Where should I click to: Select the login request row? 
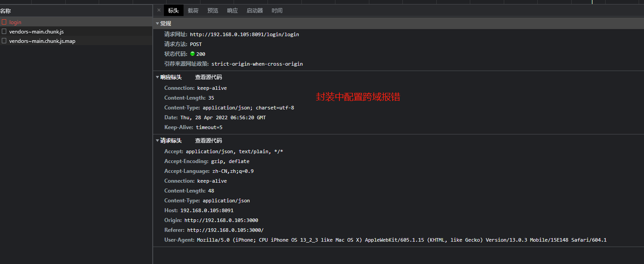pyautogui.click(x=76, y=22)
